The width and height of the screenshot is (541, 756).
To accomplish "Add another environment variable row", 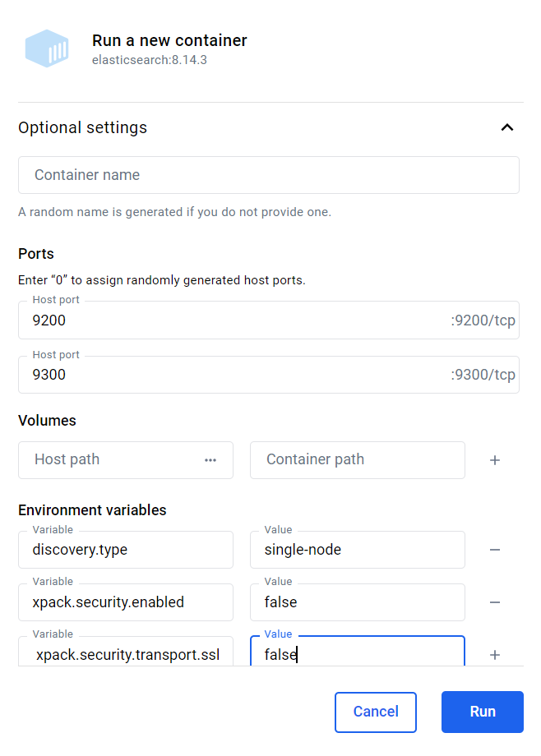I will tap(495, 655).
